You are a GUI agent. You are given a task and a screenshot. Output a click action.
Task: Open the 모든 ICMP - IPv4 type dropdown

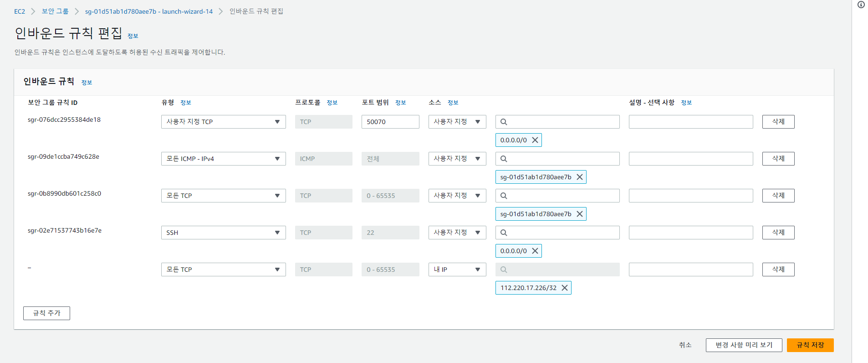coord(224,159)
